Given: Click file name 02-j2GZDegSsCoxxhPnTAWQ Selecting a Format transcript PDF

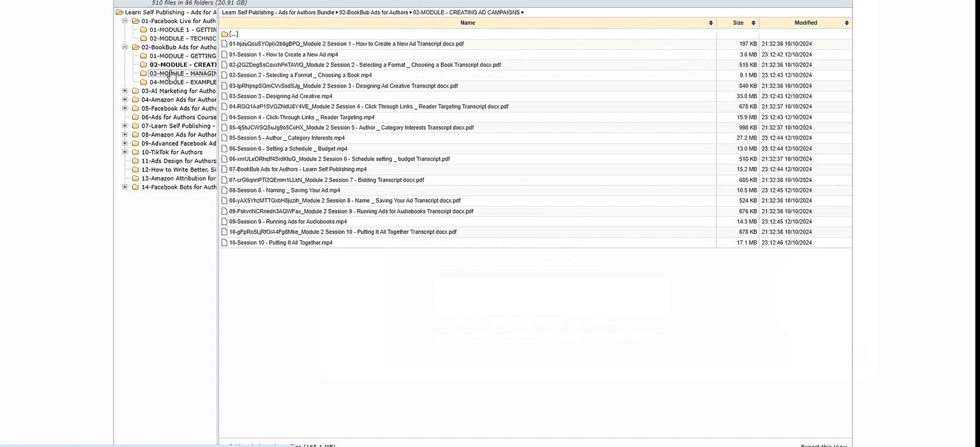Looking at the screenshot, I should click(365, 65).
